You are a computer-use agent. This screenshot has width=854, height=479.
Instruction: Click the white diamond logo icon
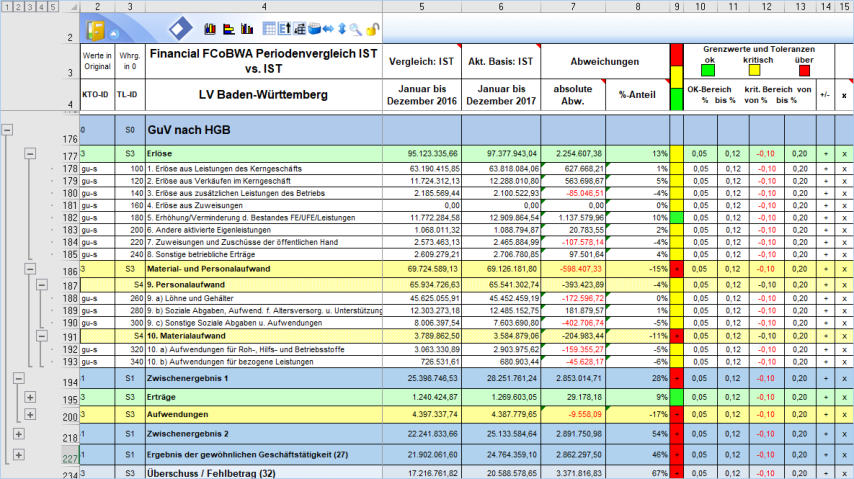coord(179,28)
